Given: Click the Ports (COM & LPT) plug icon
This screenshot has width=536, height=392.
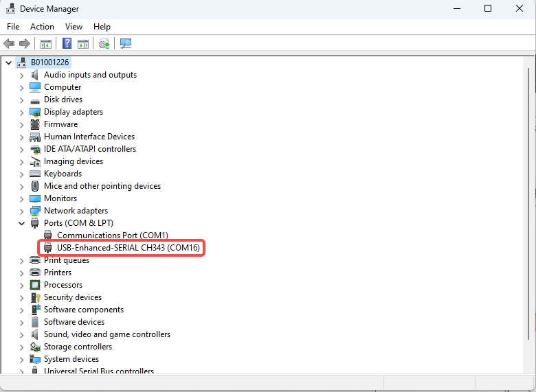Looking at the screenshot, I should click(35, 223).
